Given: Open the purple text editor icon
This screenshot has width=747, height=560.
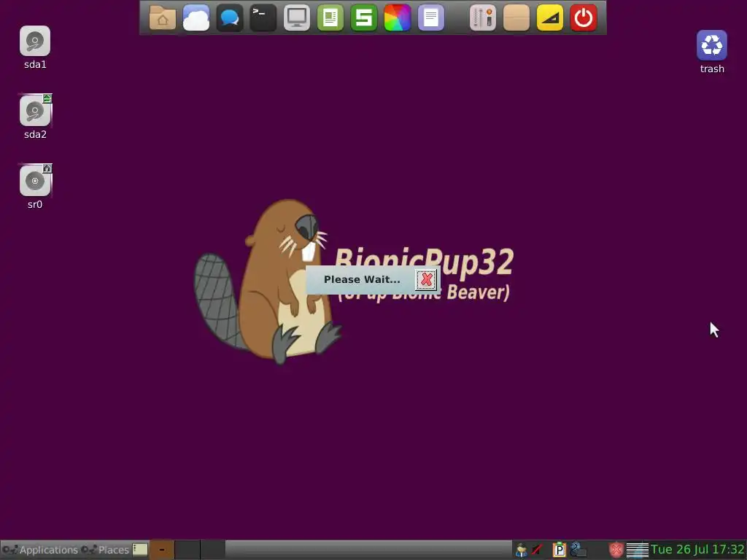Looking at the screenshot, I should [430, 18].
